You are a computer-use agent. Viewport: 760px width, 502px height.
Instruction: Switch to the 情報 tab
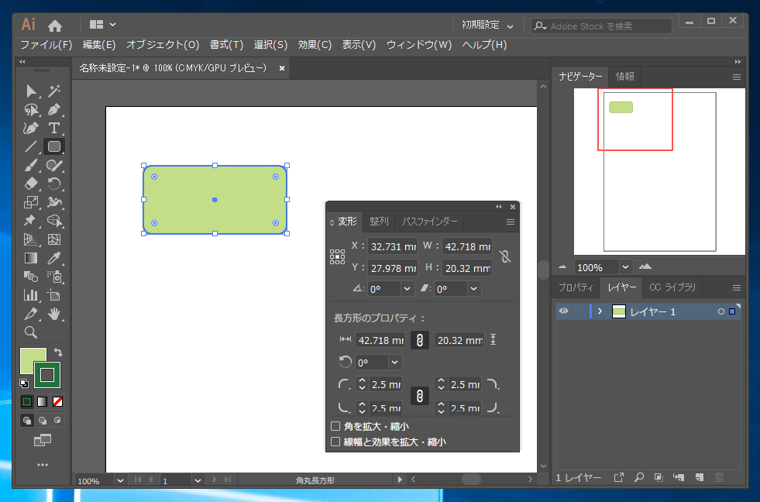625,76
